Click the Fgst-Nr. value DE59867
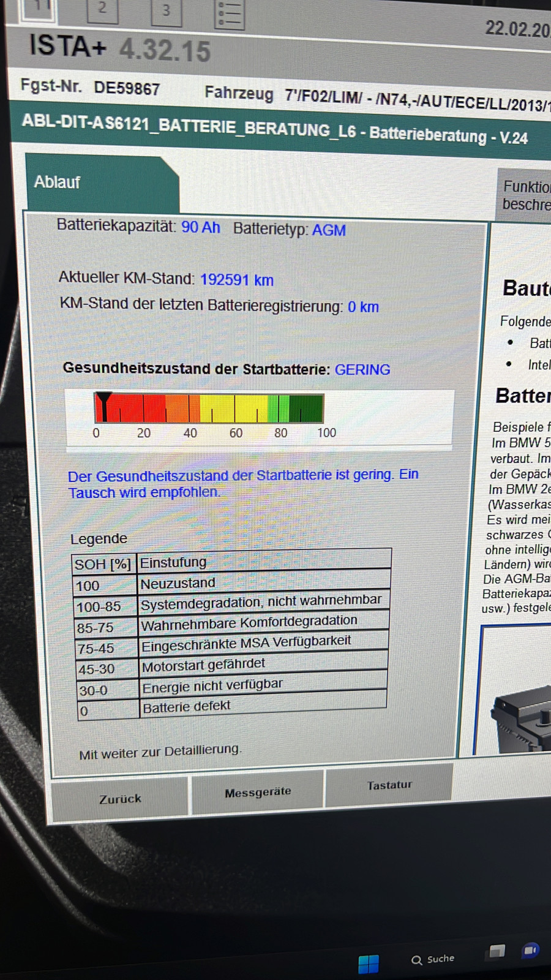 click(127, 88)
